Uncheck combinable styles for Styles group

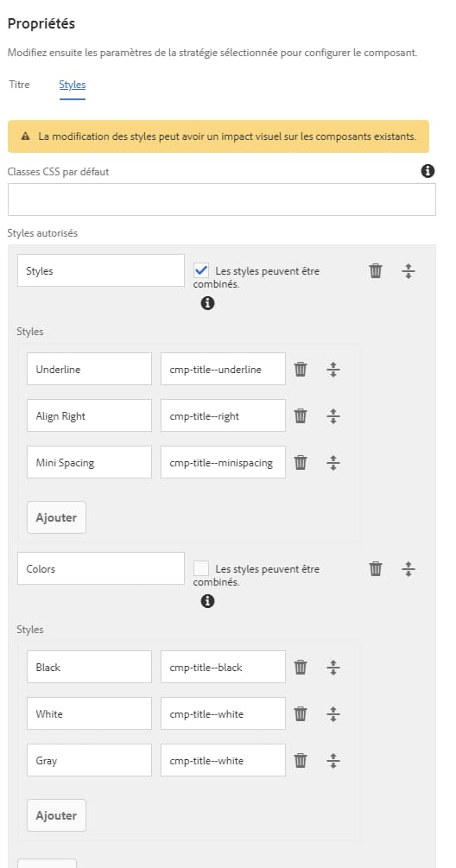pos(201,270)
